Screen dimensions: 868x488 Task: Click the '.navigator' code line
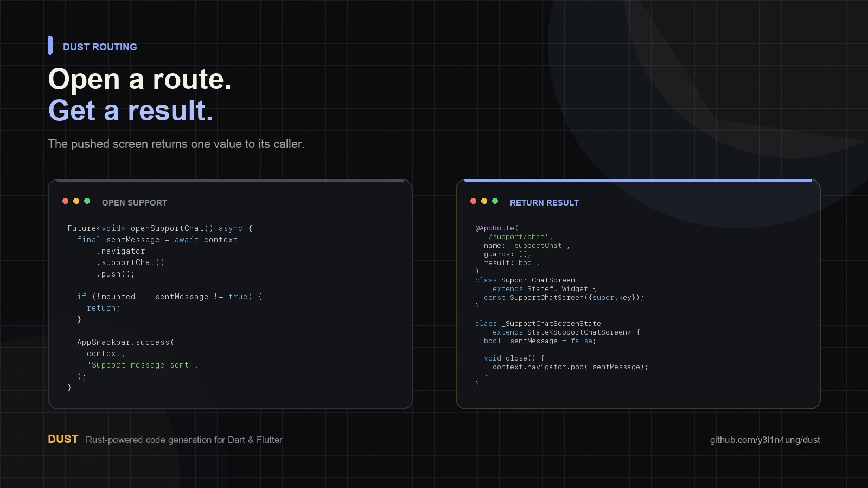point(121,251)
